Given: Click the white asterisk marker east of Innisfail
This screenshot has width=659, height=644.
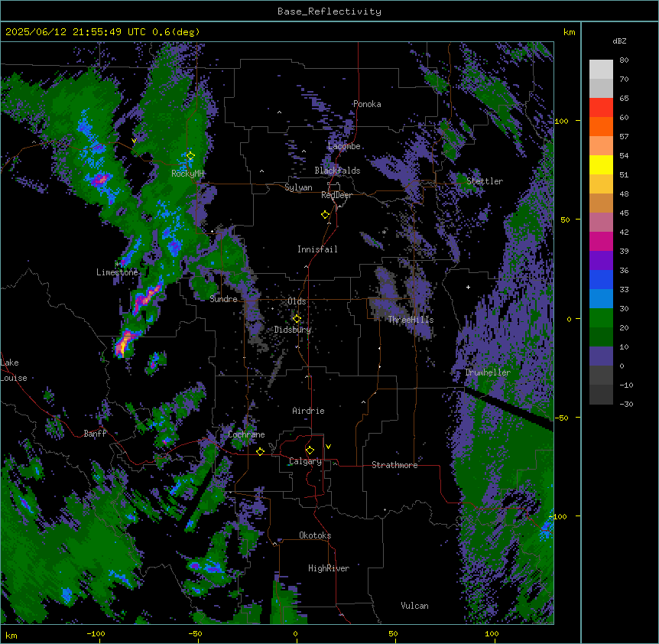Looking at the screenshot, I should pos(384,232).
